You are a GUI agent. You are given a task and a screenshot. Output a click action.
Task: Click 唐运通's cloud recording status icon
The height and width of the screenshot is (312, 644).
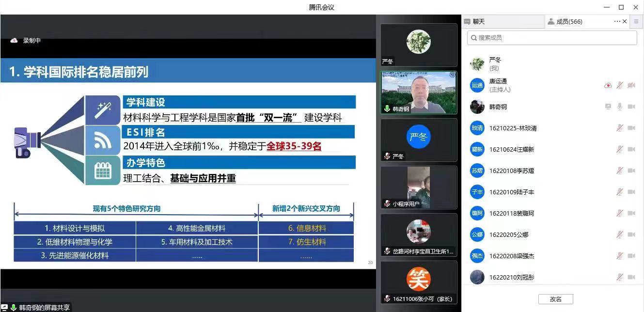pos(608,86)
